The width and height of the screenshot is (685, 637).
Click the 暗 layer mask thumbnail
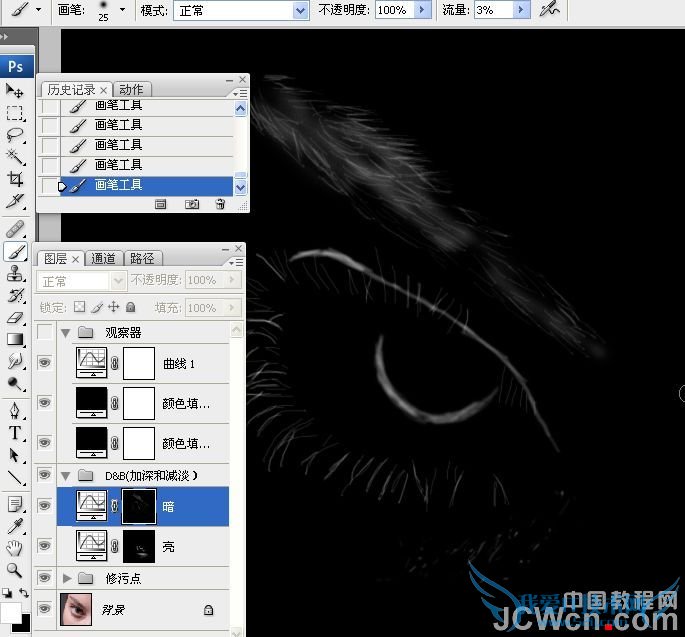coord(139,506)
